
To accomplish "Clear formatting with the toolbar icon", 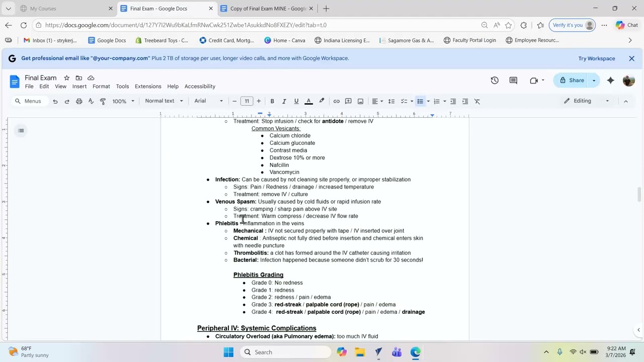I will [x=477, y=101].
